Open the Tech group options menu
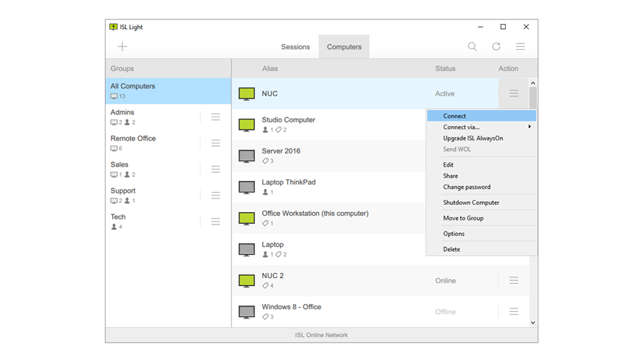Screen dimensions: 644x362 coord(216,222)
